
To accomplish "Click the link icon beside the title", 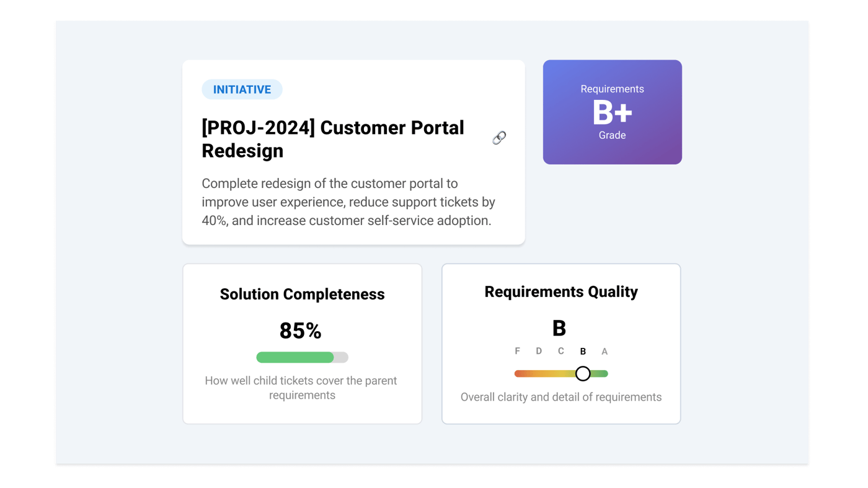I will (x=499, y=138).
